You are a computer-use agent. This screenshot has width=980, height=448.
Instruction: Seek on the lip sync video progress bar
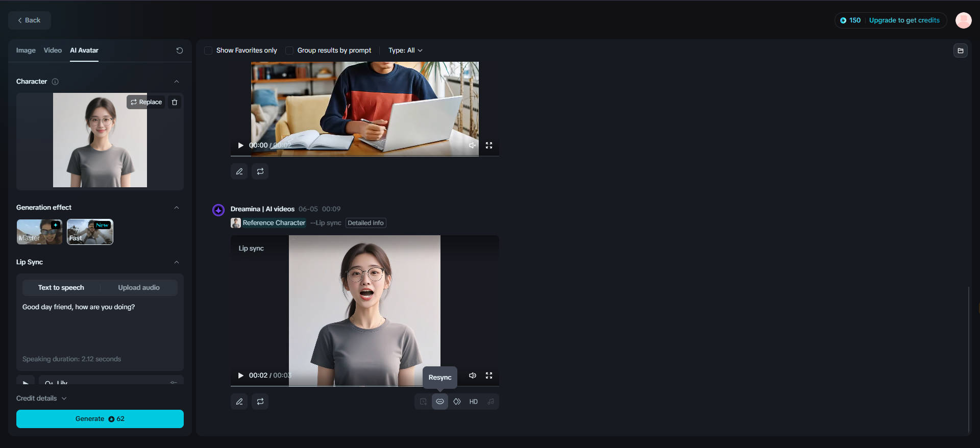click(x=365, y=386)
